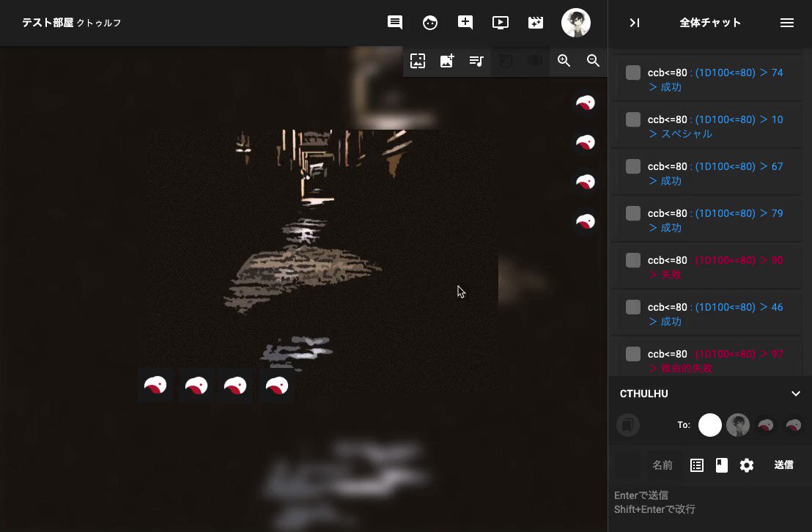Open chat settings gear icon
The width and height of the screenshot is (812, 532).
pos(746,465)
